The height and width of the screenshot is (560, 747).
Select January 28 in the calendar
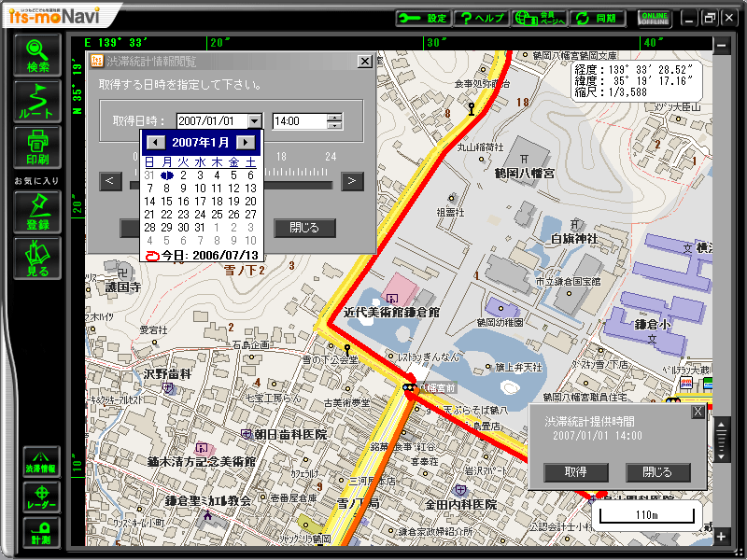(x=149, y=228)
